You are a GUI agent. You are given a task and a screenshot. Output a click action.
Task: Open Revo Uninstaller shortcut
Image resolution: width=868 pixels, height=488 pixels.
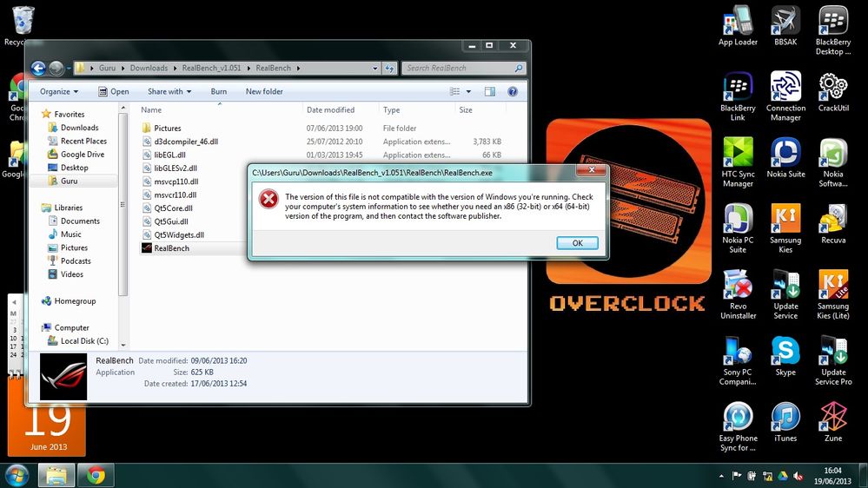[738, 293]
